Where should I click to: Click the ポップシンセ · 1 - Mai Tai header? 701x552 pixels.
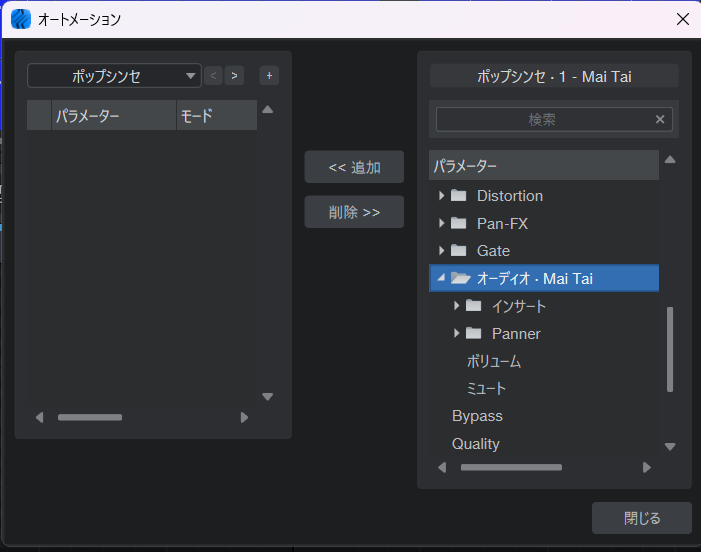[554, 76]
